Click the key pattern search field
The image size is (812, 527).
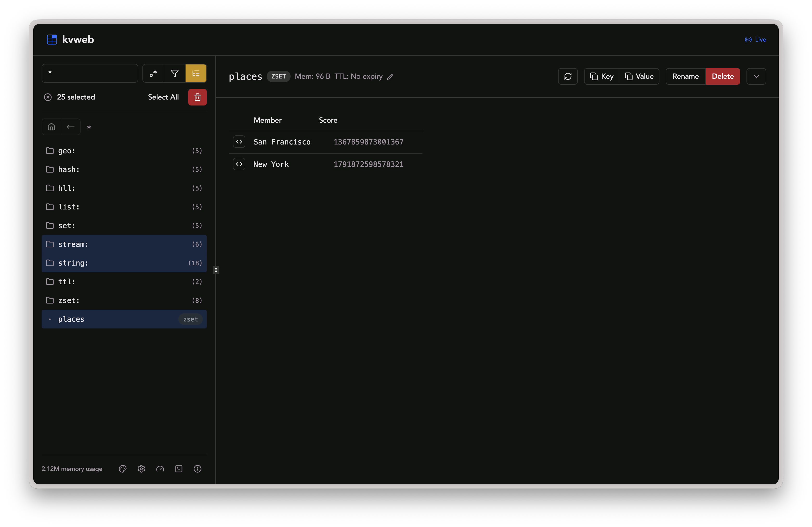point(90,73)
